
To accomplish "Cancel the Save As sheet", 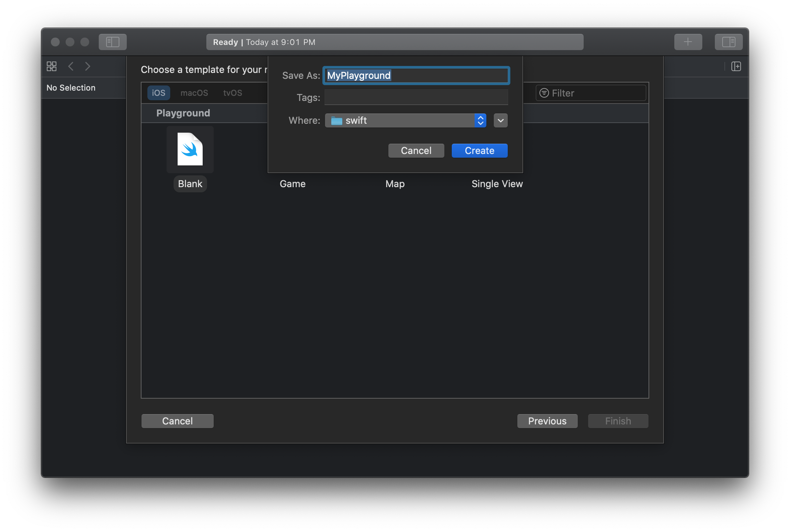I will click(x=416, y=151).
